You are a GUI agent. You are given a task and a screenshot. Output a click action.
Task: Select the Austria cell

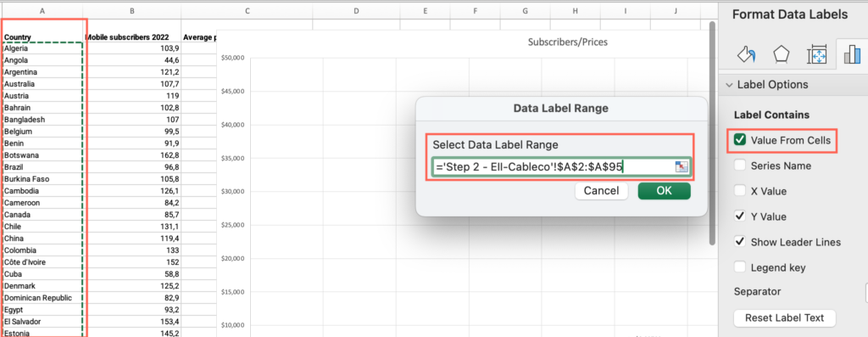point(42,96)
